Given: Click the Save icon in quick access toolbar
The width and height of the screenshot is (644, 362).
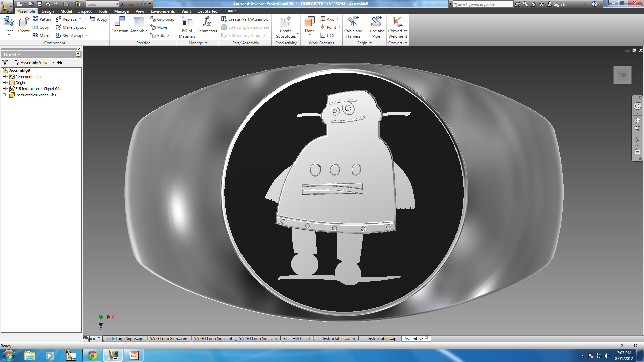Looking at the screenshot, I should pos(39,4).
